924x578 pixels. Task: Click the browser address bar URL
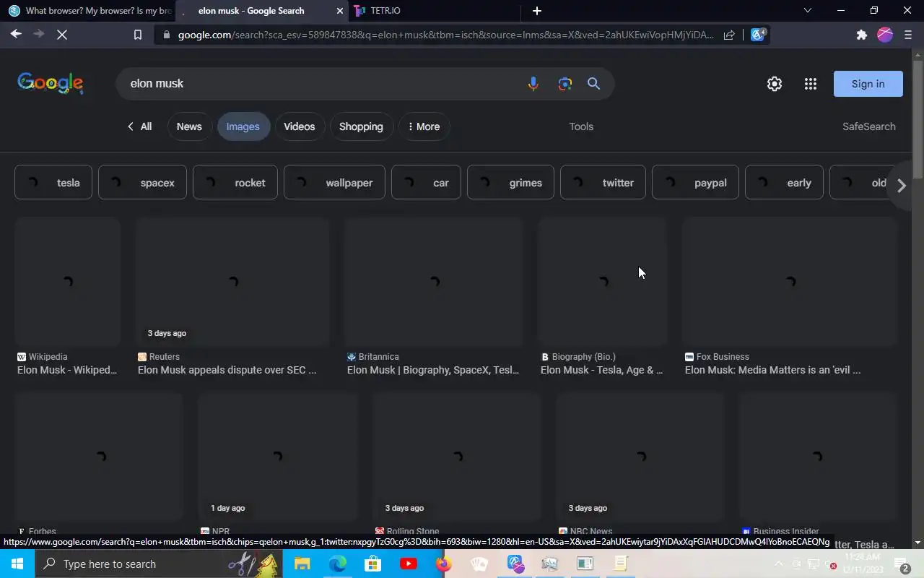pos(445,35)
